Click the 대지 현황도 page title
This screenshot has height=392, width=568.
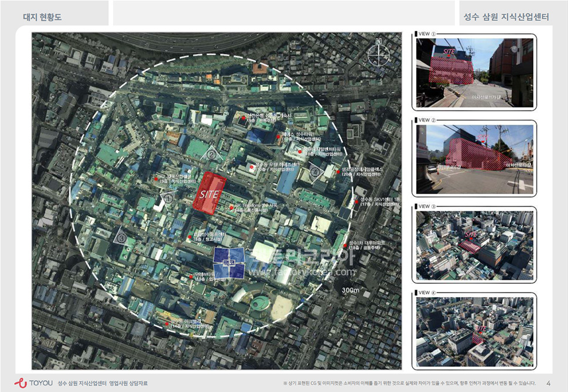coord(42,17)
